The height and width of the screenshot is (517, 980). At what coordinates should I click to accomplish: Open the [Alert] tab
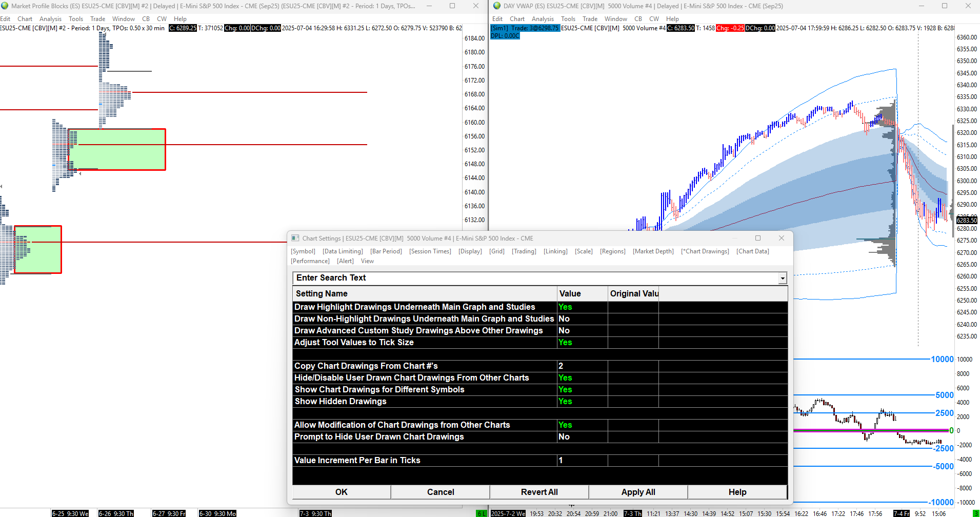click(345, 261)
